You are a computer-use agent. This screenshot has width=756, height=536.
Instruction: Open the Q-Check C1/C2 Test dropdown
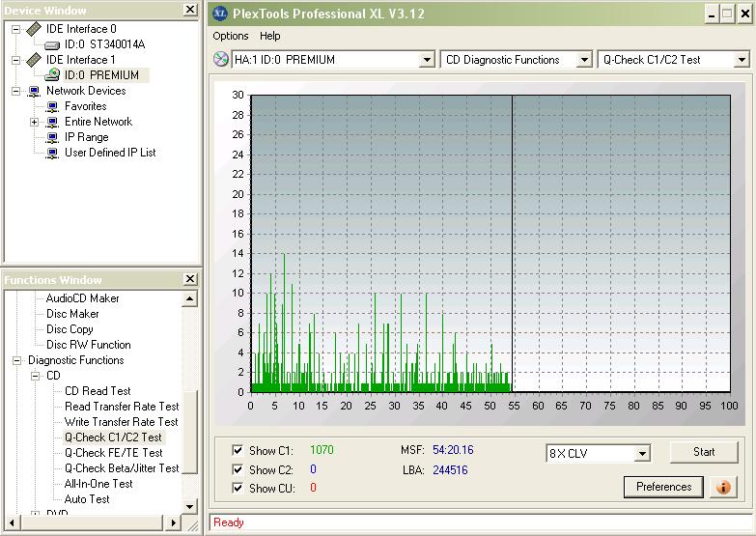coord(742,60)
